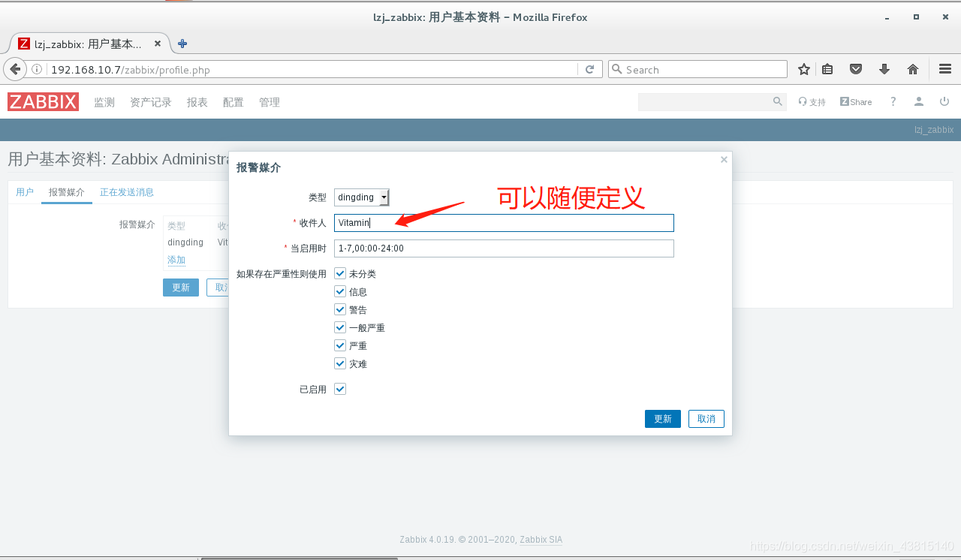Click the Firefox back arrow button
Viewport: 961px width, 560px height.
click(x=15, y=69)
